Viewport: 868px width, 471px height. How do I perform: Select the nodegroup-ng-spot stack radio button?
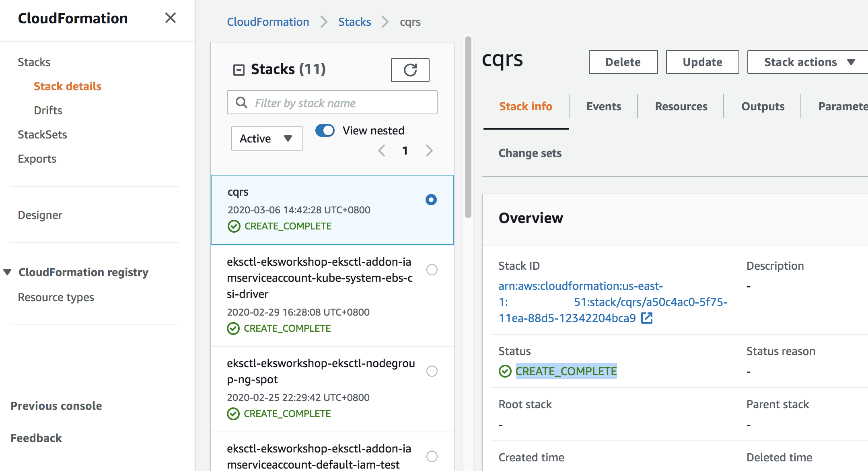[432, 371]
